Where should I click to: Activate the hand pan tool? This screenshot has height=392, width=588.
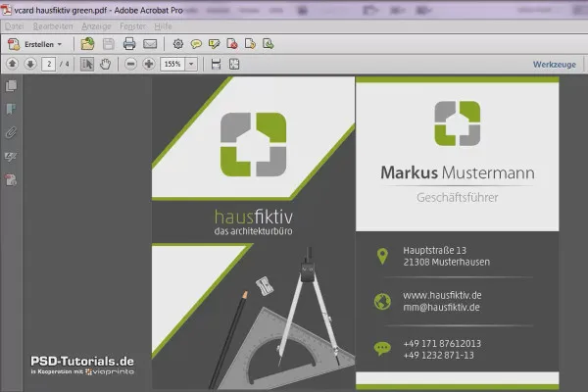[x=106, y=64]
